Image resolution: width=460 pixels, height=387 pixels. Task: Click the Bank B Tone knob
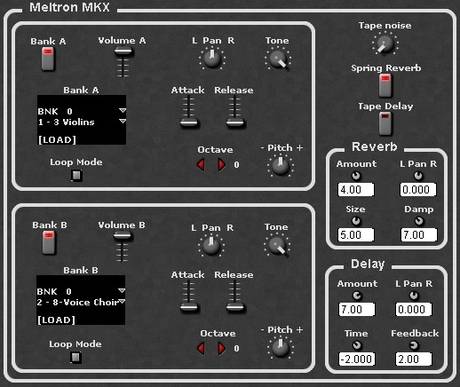[277, 246]
